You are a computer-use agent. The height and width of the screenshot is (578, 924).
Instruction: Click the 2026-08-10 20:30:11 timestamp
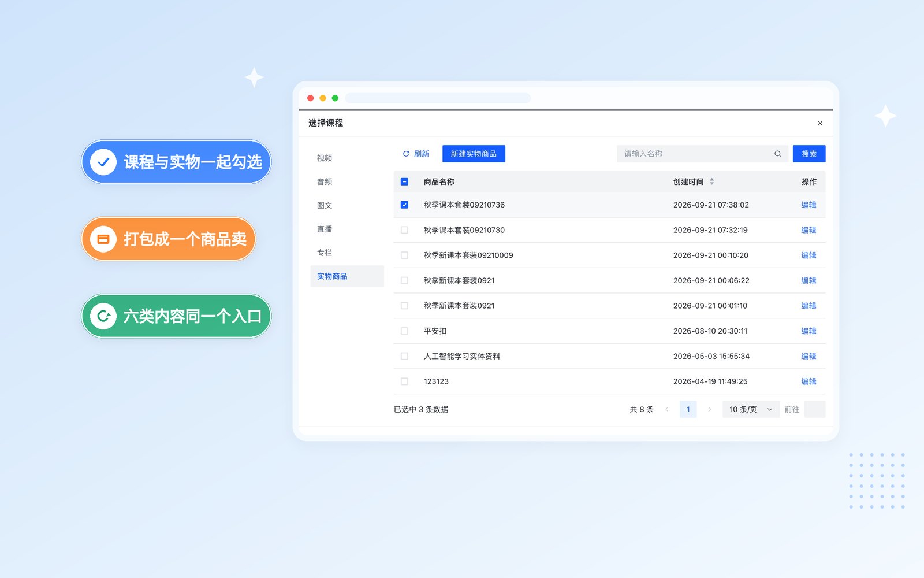(x=710, y=331)
